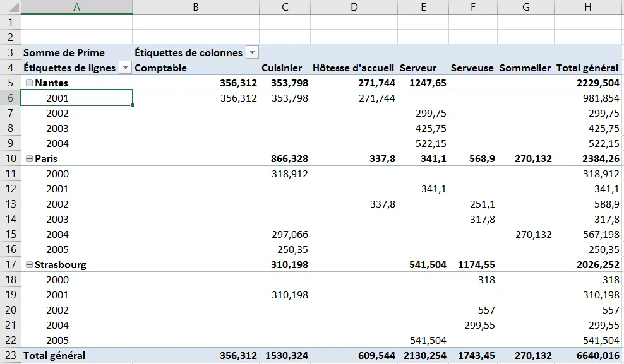
Task: Open the Étiquettes de colonnes filter dropdown
Action: (x=252, y=52)
